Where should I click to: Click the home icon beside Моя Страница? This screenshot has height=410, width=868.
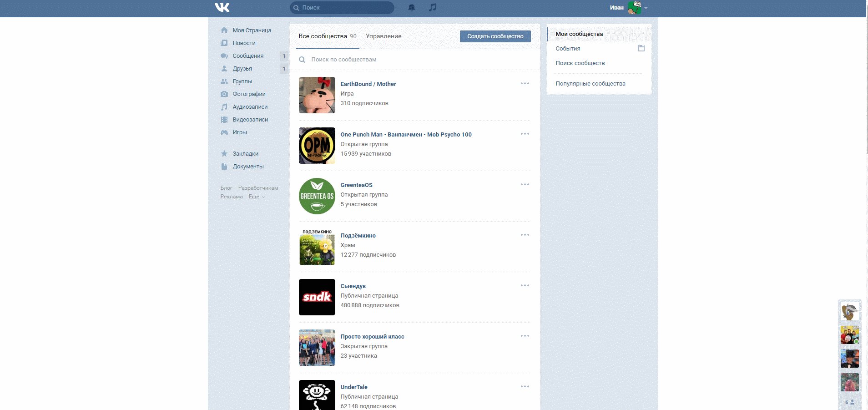pos(224,30)
